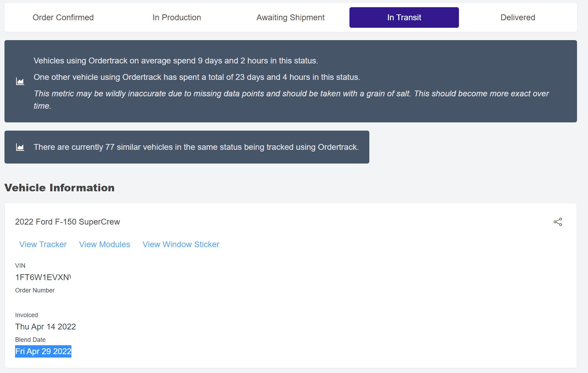The height and width of the screenshot is (373, 588).
Task: Click the VIN number text
Action: tap(43, 277)
